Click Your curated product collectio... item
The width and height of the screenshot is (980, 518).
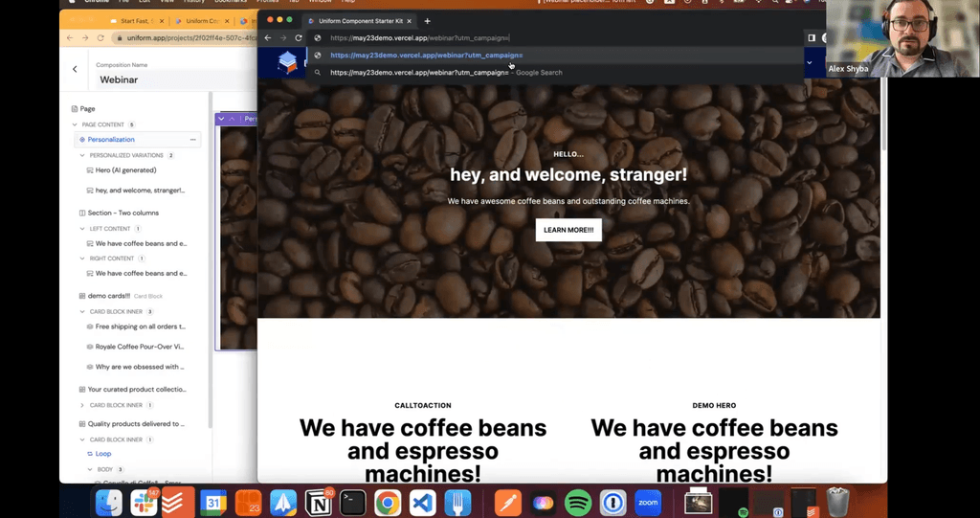coord(137,389)
